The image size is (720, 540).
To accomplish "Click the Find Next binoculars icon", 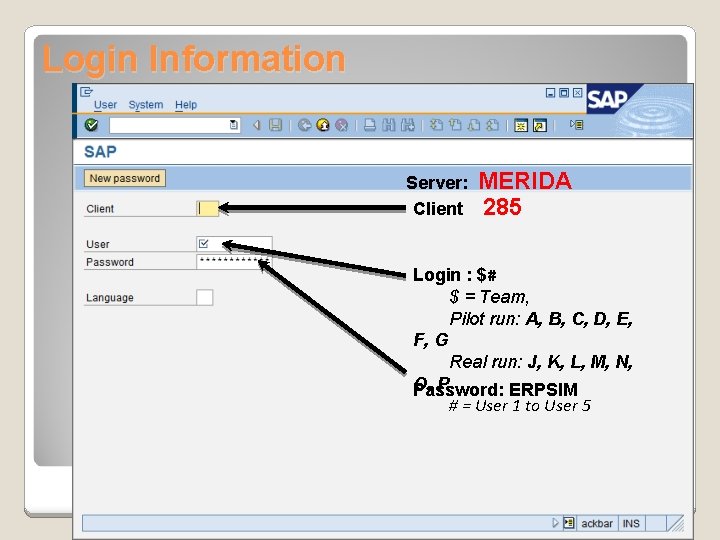I will [x=408, y=125].
